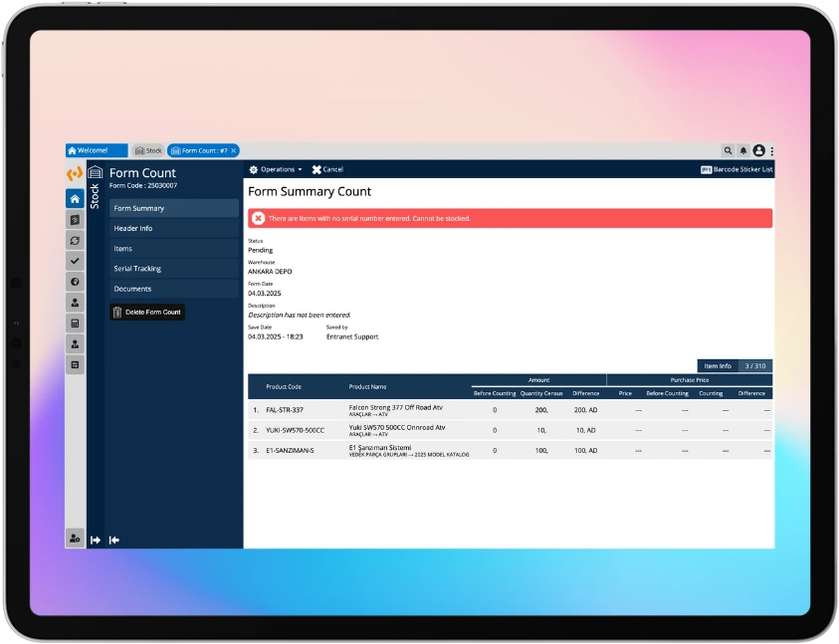Open the three-dot overflow menu
Screen dimensions: 839x644
[773, 150]
